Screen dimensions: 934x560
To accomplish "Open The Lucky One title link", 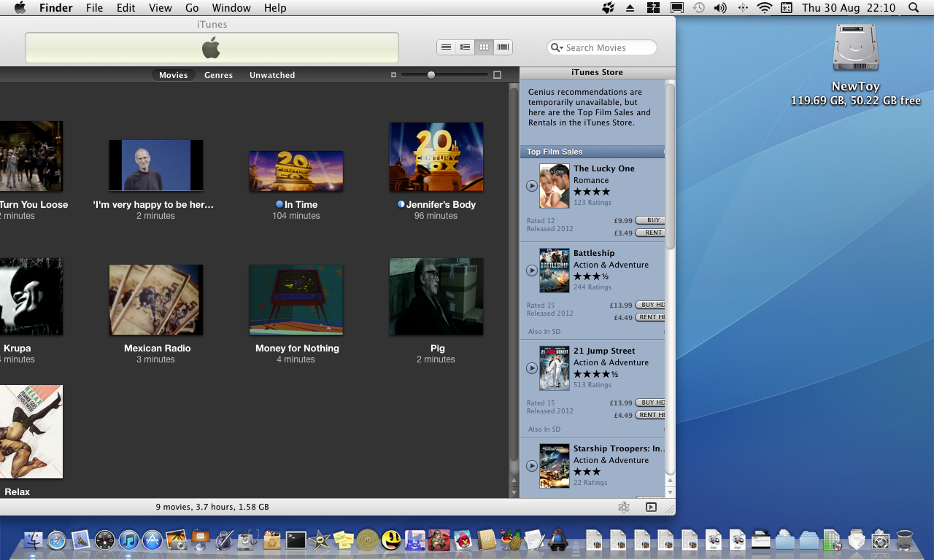I will (x=604, y=168).
